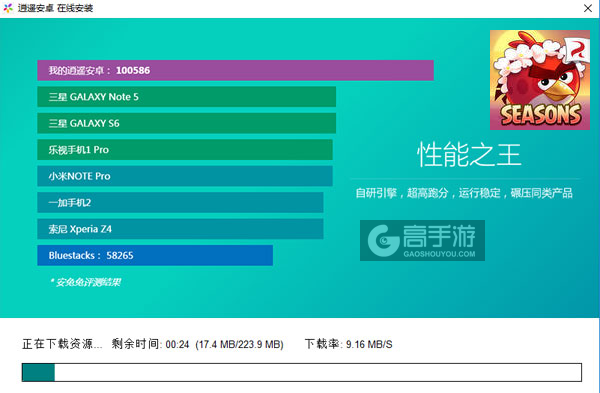
Task: Close the online installer window
Action: click(588, 8)
